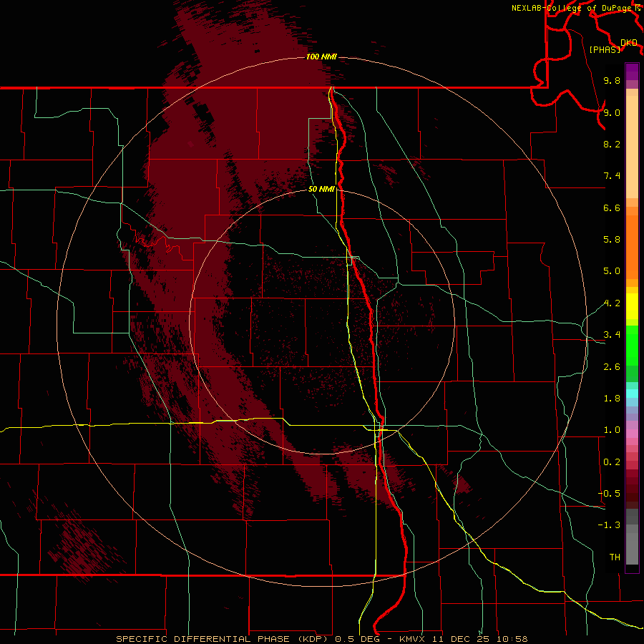Click the -0.5 scale value
644x644 pixels.
609,494
